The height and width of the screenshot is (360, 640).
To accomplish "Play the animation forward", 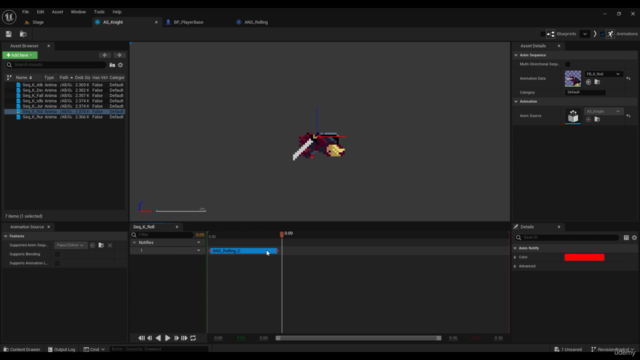I will click(167, 338).
